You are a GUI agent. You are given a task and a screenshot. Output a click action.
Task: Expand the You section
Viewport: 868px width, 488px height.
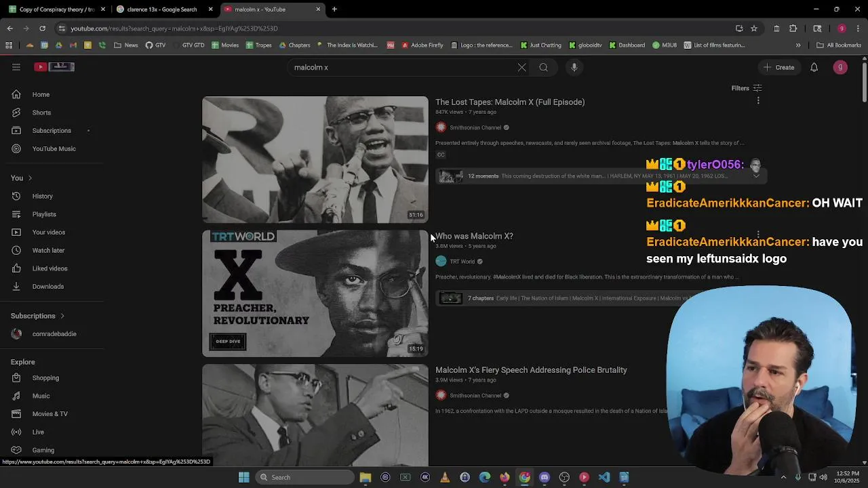click(21, 178)
